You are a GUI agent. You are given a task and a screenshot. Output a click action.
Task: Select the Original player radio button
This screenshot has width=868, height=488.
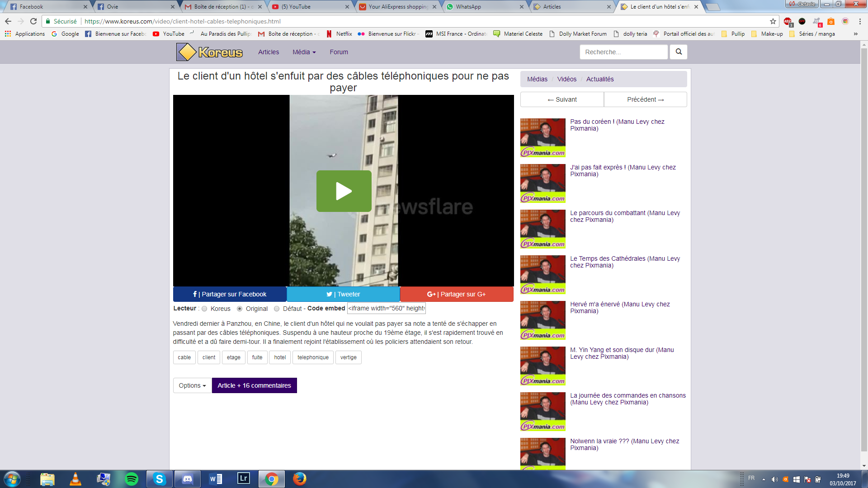coord(240,309)
